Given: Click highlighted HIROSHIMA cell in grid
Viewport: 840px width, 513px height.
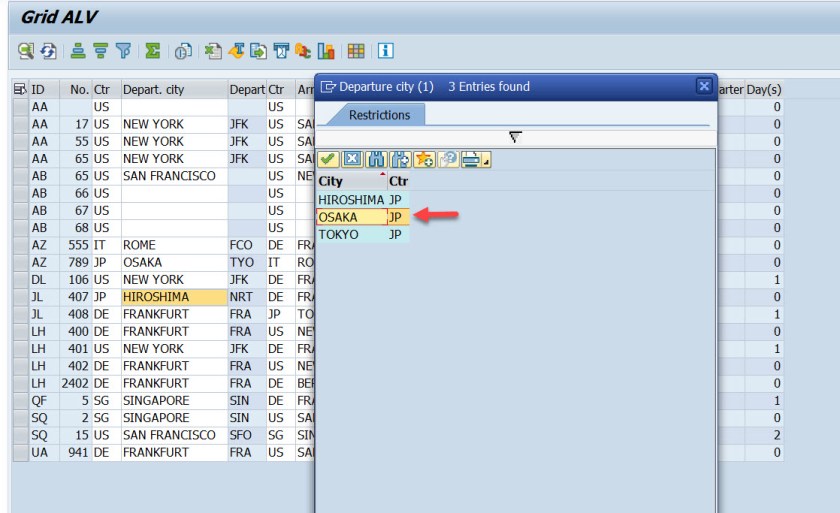Looking at the screenshot, I should pyautogui.click(x=174, y=297).
